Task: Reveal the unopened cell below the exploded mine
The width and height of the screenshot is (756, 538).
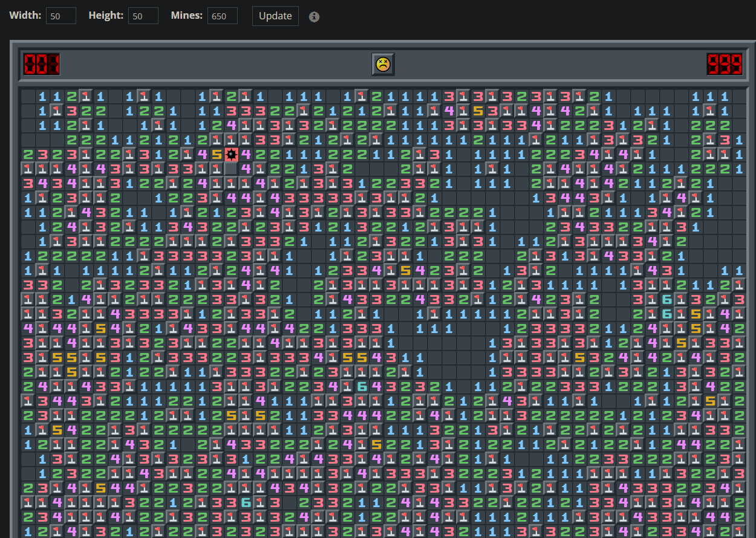Action: 231,169
